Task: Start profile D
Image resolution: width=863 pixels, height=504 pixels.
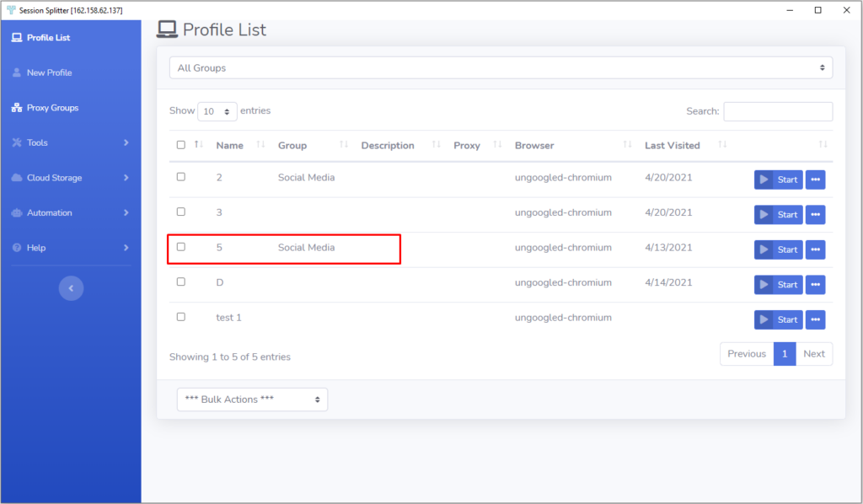Action: point(778,285)
